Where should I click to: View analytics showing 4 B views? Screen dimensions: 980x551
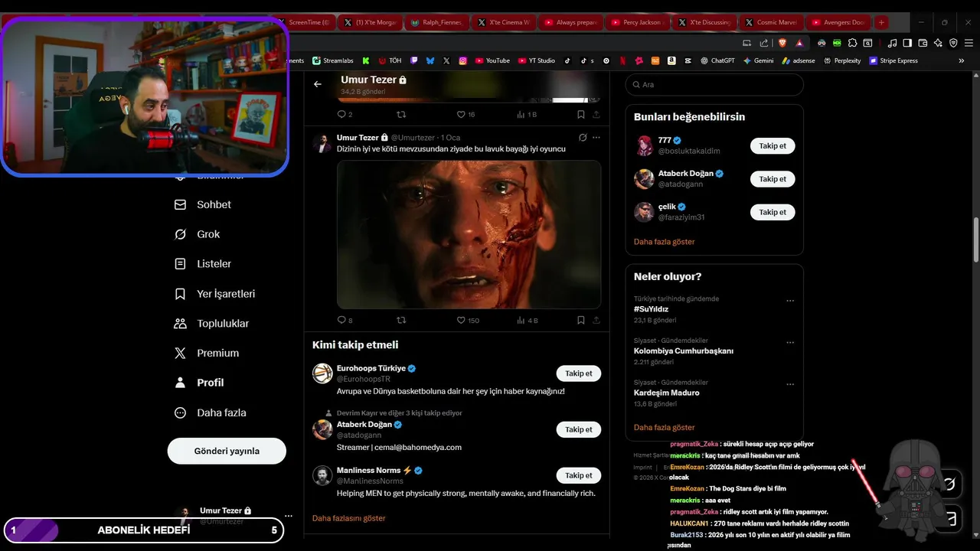[x=528, y=320]
